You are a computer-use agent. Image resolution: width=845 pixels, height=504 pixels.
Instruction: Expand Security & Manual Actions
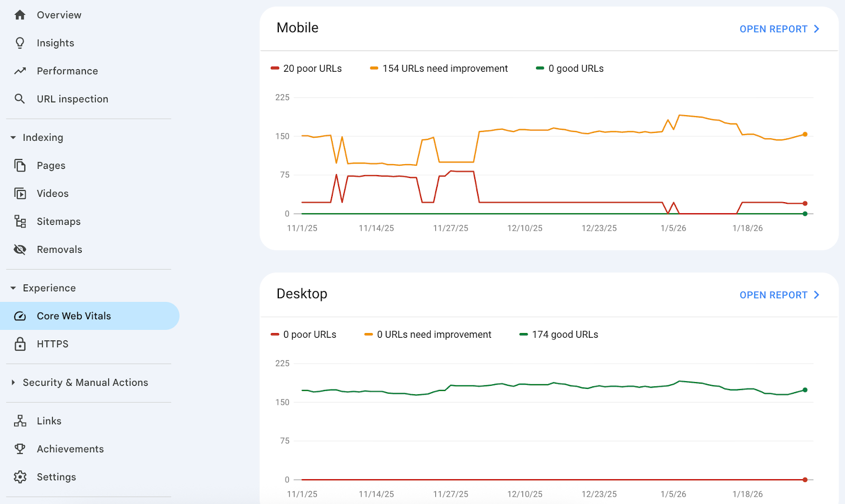(13, 382)
